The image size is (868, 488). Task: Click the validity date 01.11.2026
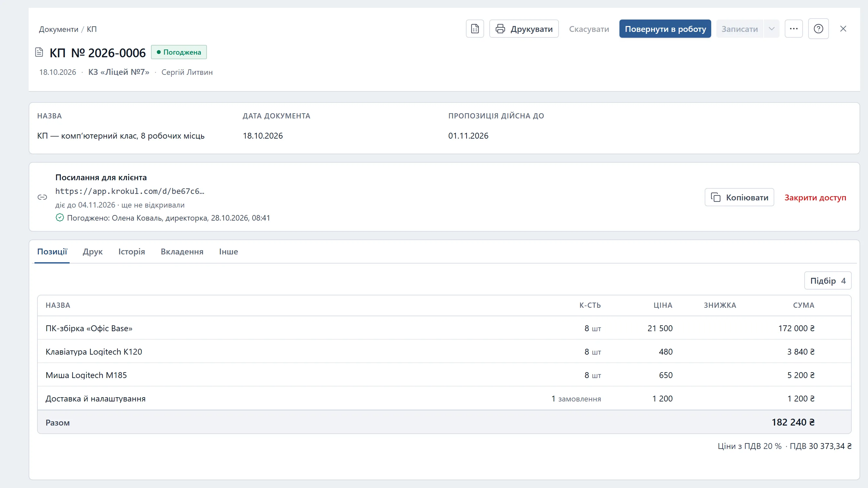(x=468, y=136)
